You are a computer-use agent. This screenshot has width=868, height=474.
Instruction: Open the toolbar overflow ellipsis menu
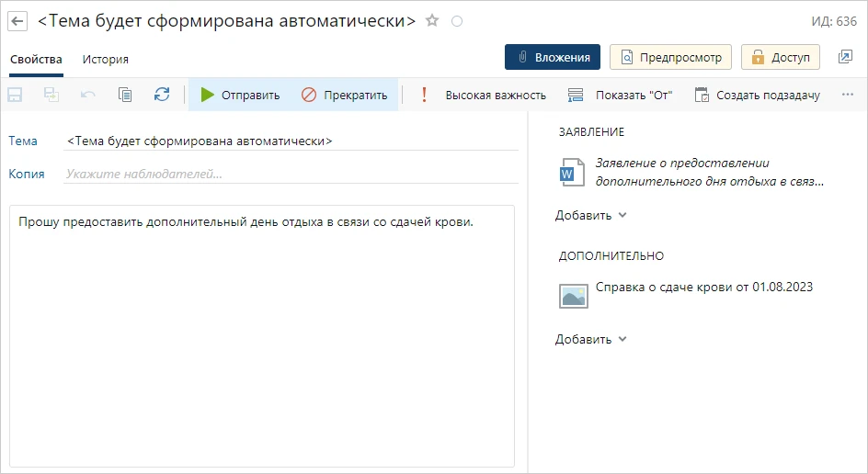click(x=848, y=95)
